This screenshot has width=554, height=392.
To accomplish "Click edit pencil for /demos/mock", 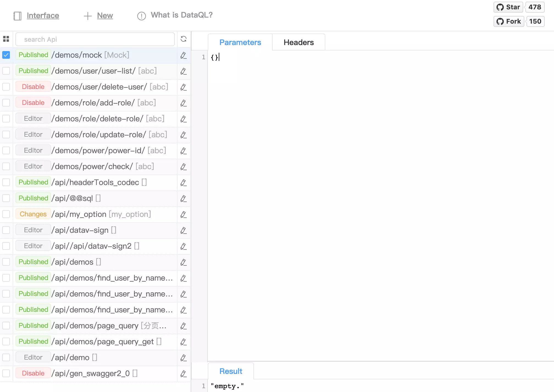I will coord(184,55).
